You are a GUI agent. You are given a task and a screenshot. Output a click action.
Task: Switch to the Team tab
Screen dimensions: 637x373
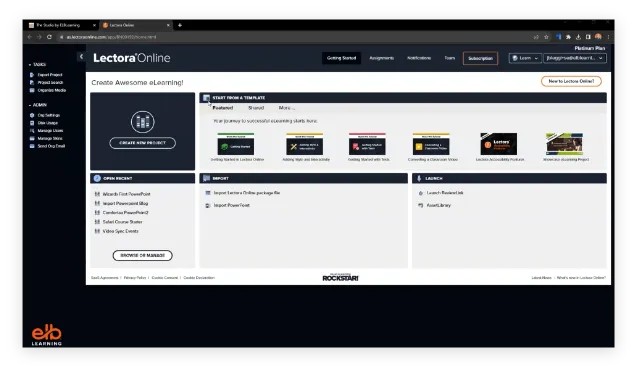point(449,58)
